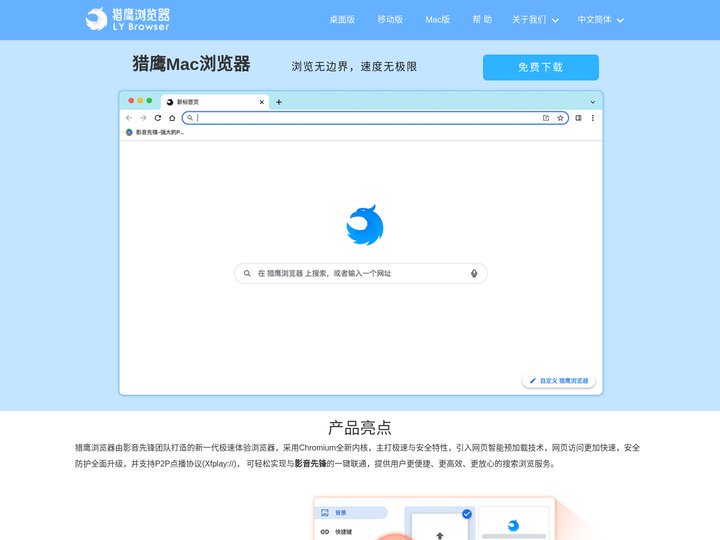Viewport: 720px width, 540px height.
Task: Expand the 关于我们 dropdown
Action: (x=535, y=20)
